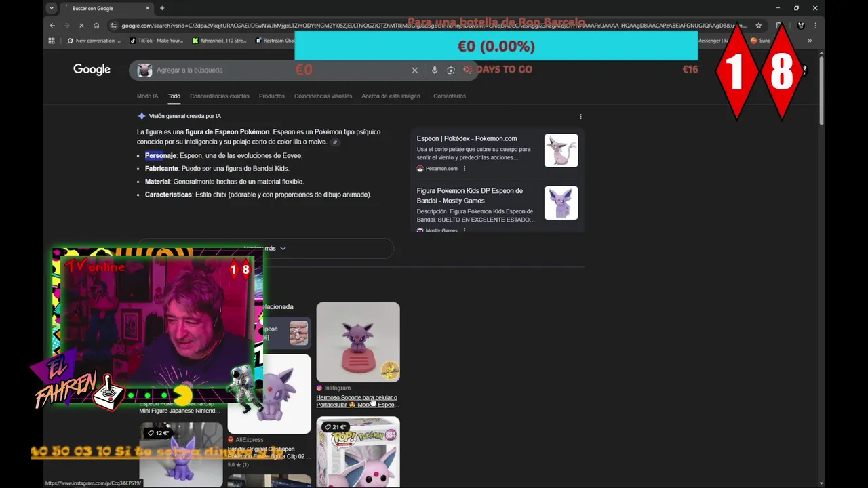
Task: Open the 'Coincidencias visuales' tab
Action: point(323,96)
